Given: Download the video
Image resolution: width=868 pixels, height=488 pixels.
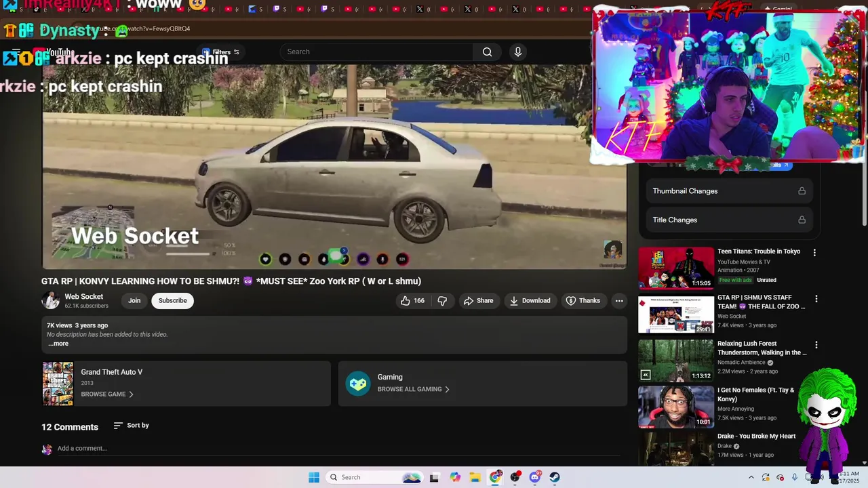Looking at the screenshot, I should 530,300.
